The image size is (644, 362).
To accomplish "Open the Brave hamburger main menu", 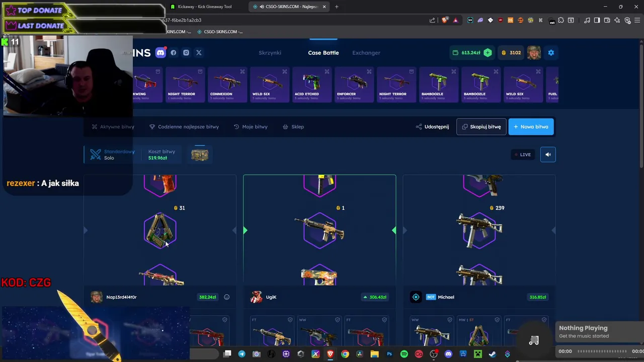I will pos(637,20).
